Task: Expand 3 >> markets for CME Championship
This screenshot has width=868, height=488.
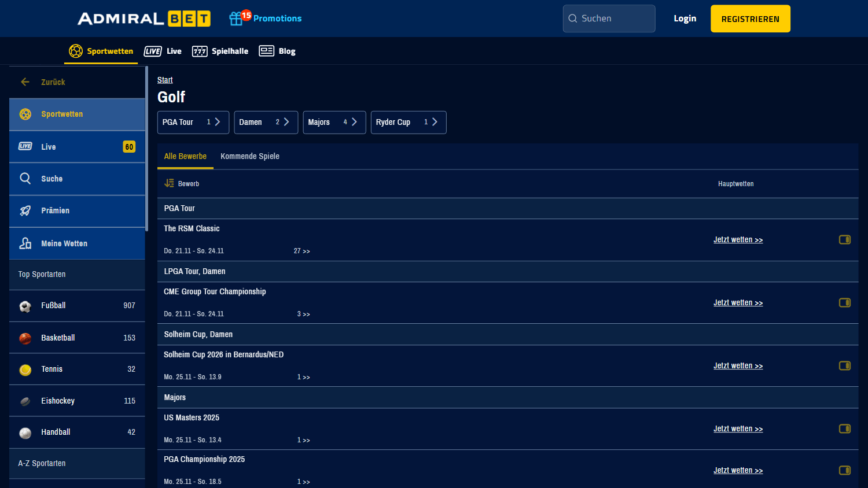Action: 304,314
